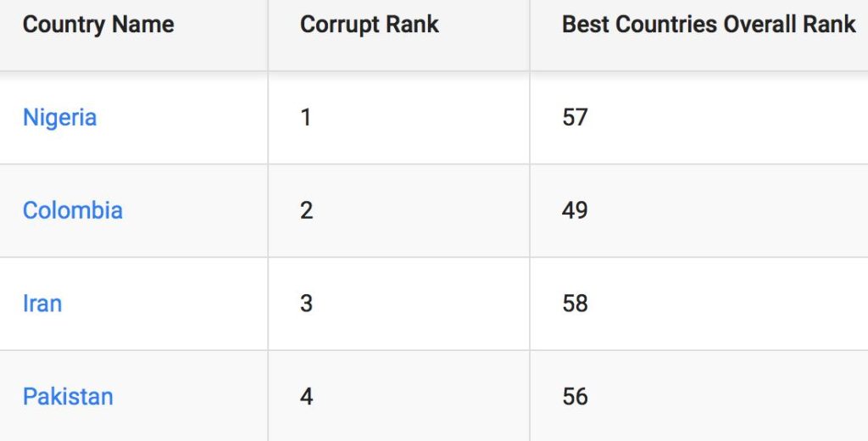Click the row border between Nigeria and Colombia
Viewport: 868px width, 441px height.
pos(424,164)
